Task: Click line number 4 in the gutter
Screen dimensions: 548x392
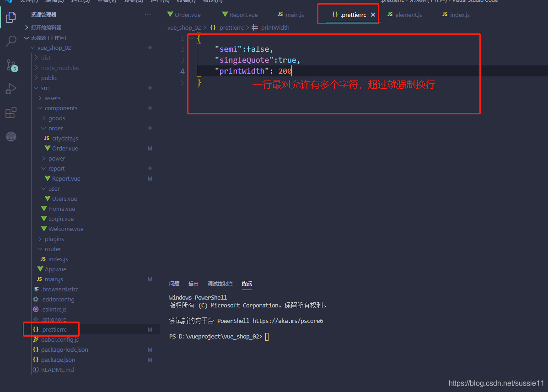Action: point(182,71)
